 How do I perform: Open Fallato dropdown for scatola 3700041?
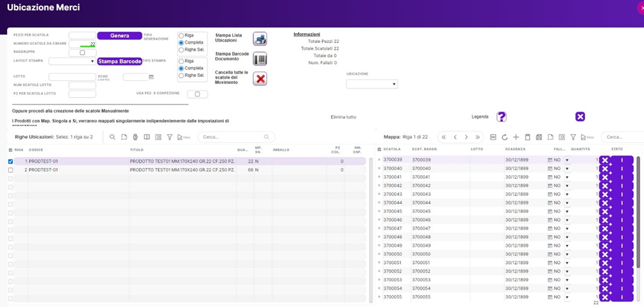(567, 178)
